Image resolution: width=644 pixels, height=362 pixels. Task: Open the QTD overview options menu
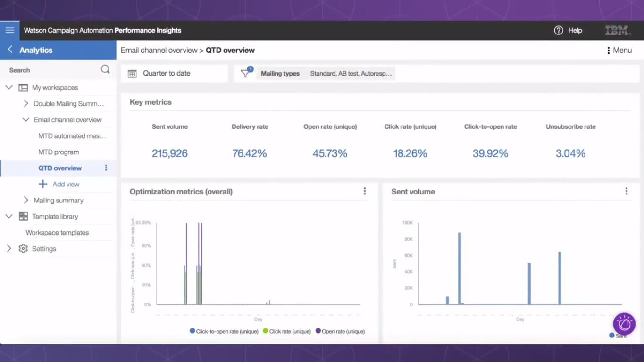106,168
